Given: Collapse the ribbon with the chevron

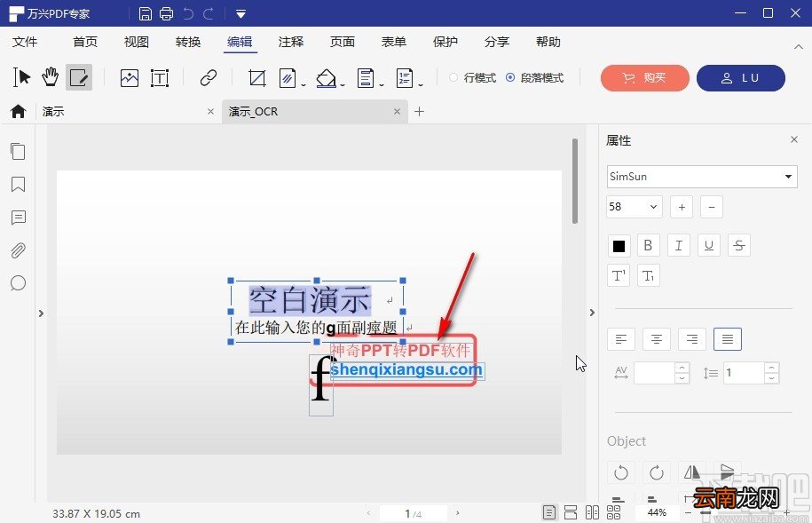Looking at the screenshot, I should pos(798,47).
